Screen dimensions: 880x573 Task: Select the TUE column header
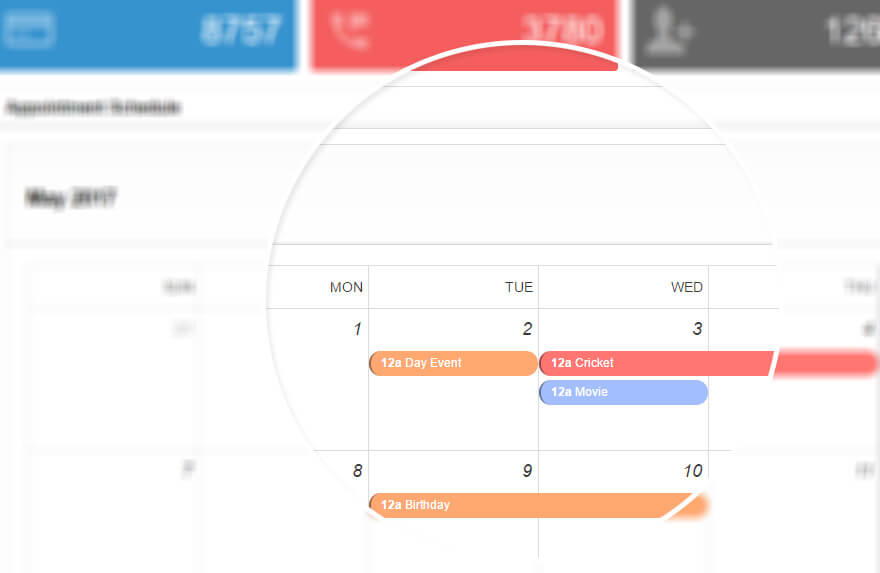point(519,287)
